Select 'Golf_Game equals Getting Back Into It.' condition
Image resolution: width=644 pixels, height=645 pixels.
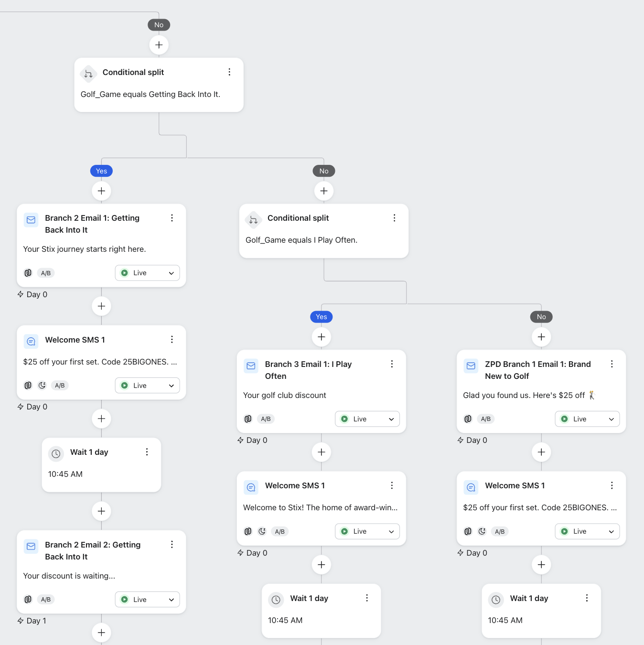[150, 94]
